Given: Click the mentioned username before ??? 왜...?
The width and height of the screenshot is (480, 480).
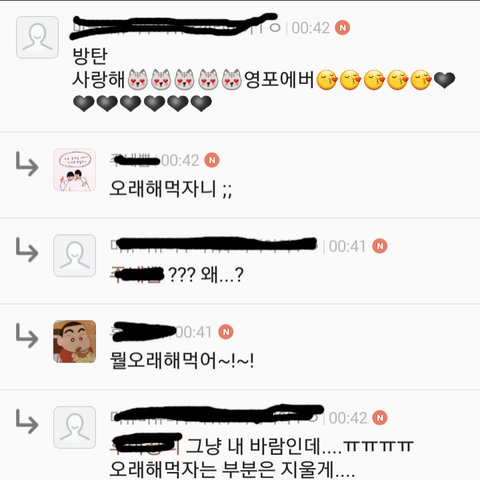Looking at the screenshot, I should tap(137, 275).
